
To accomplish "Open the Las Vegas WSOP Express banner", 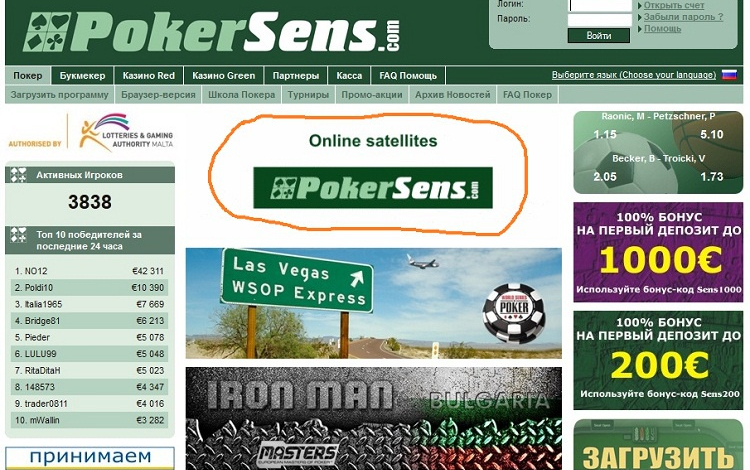I will tap(374, 303).
